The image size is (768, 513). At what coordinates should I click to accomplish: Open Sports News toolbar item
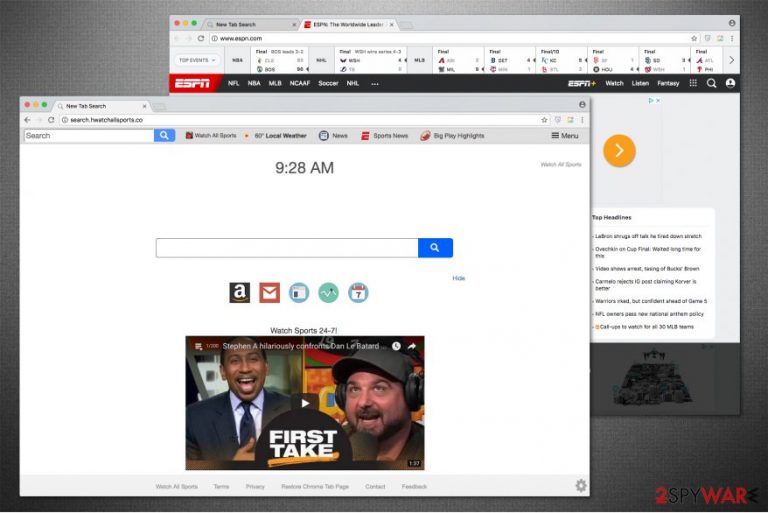[384, 136]
